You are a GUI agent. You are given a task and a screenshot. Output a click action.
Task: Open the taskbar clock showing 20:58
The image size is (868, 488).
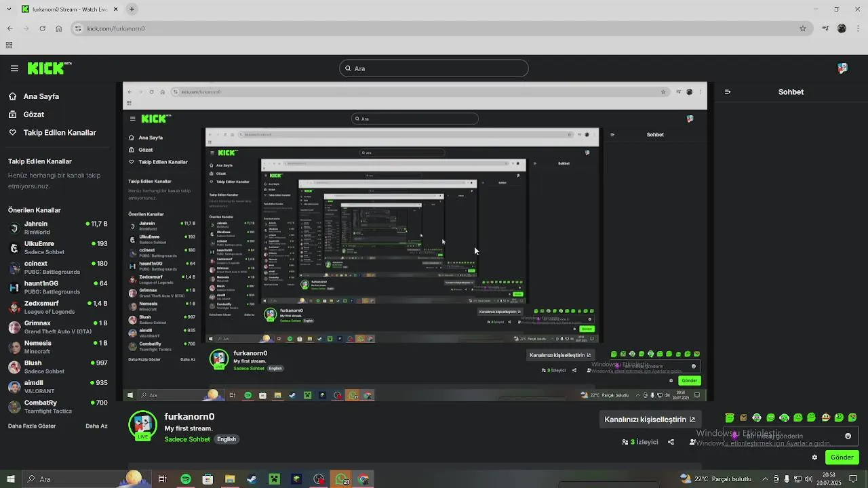(829, 479)
